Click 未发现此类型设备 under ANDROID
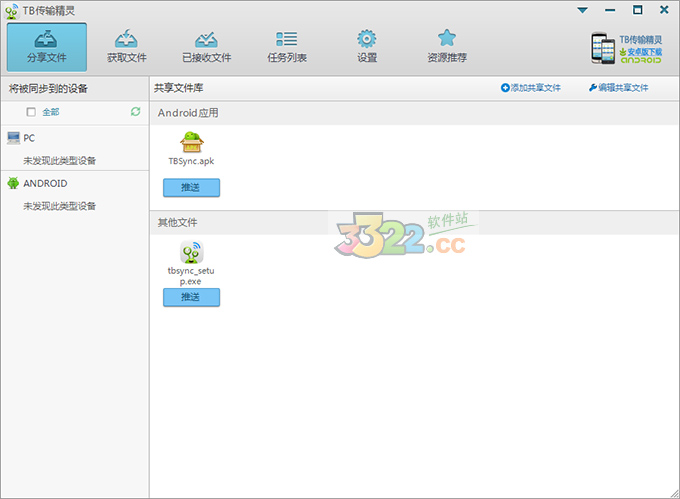This screenshot has height=499, width=680. tap(59, 206)
